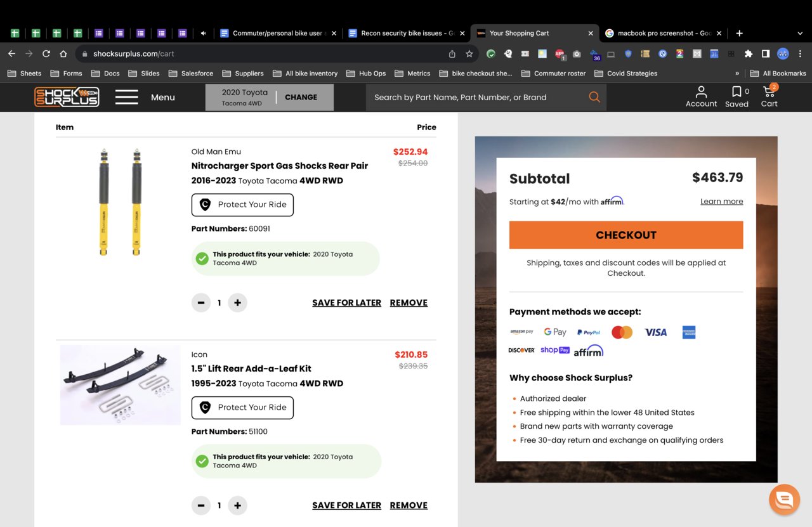Expand the tab search dropdown arrow
Image resolution: width=812 pixels, height=527 pixels.
point(799,33)
